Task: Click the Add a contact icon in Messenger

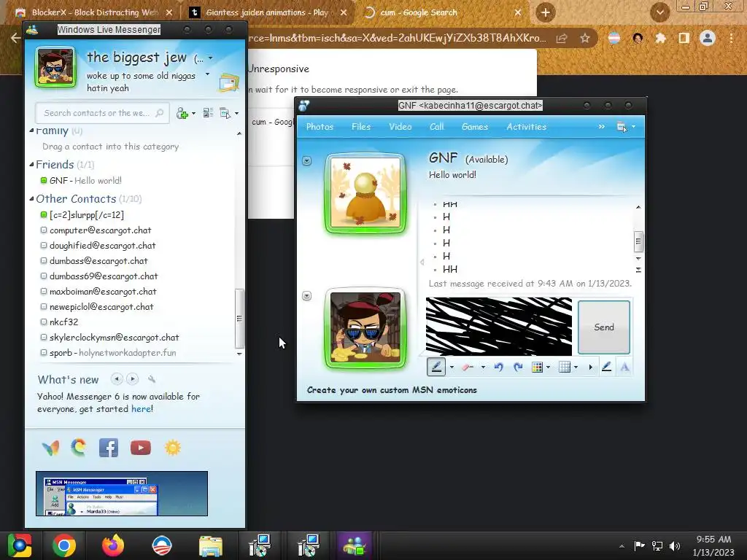Action: click(x=182, y=113)
